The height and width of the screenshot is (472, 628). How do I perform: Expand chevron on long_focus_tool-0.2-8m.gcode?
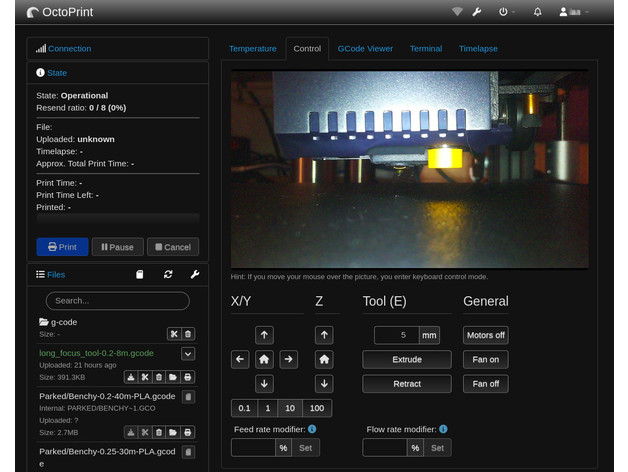pos(188,354)
